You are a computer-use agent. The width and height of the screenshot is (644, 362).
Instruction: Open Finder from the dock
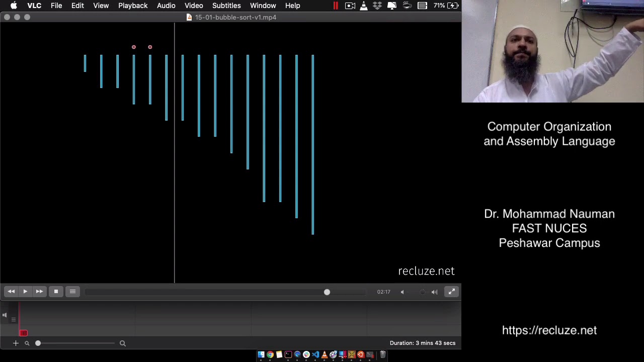tap(261, 355)
